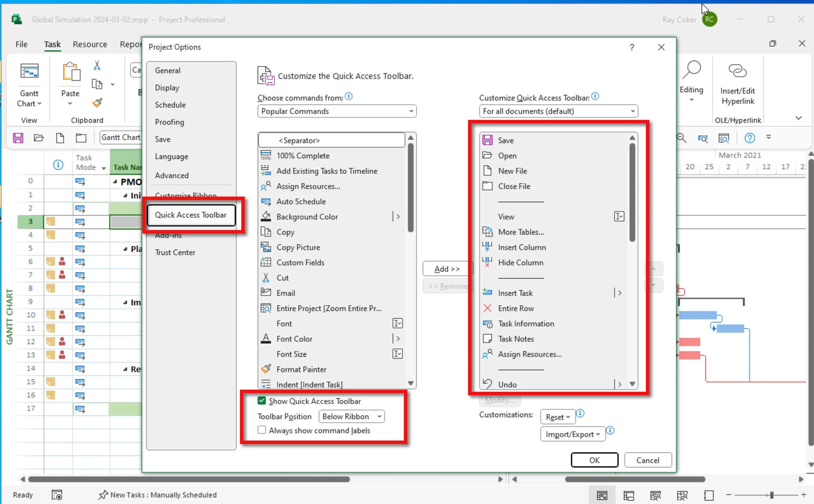Select Custom Fields in the commands list

pyautogui.click(x=331, y=262)
